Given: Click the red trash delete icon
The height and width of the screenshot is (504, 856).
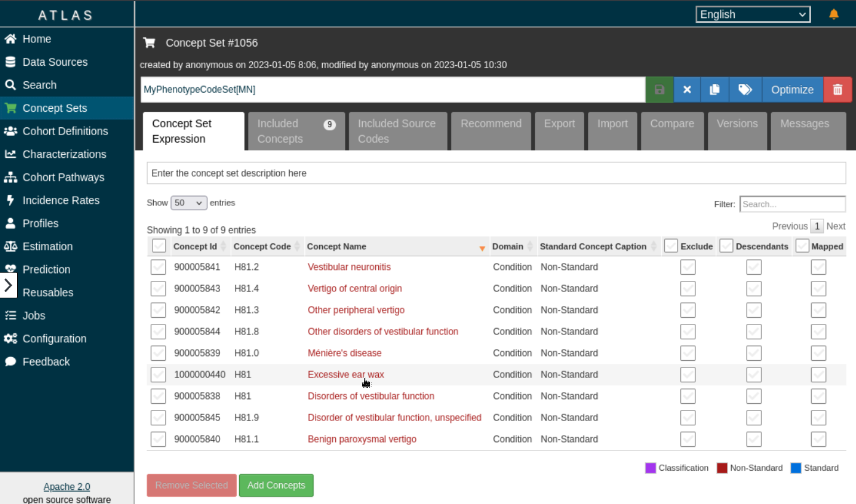Looking at the screenshot, I should tap(838, 90).
